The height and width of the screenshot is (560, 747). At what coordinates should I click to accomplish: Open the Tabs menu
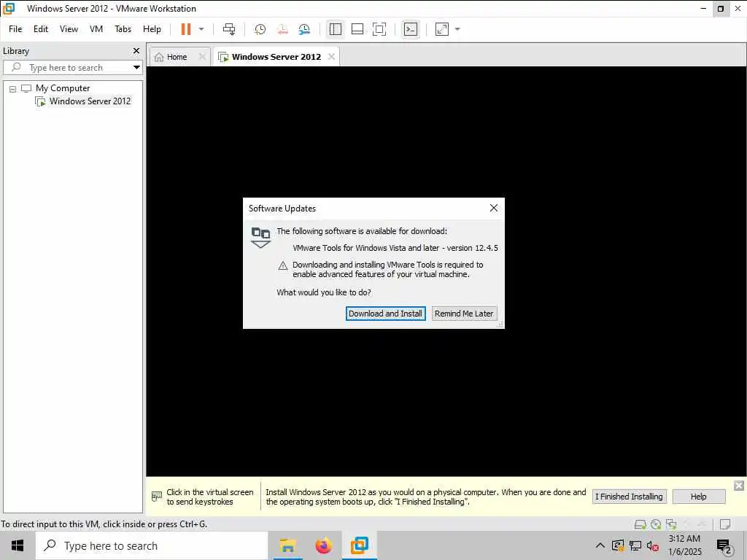[123, 29]
